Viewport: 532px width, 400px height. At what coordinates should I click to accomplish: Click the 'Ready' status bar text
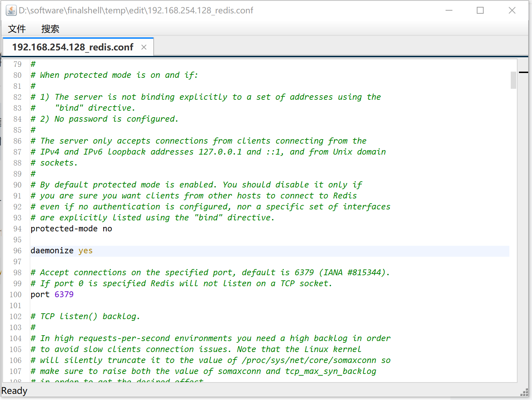click(x=14, y=391)
